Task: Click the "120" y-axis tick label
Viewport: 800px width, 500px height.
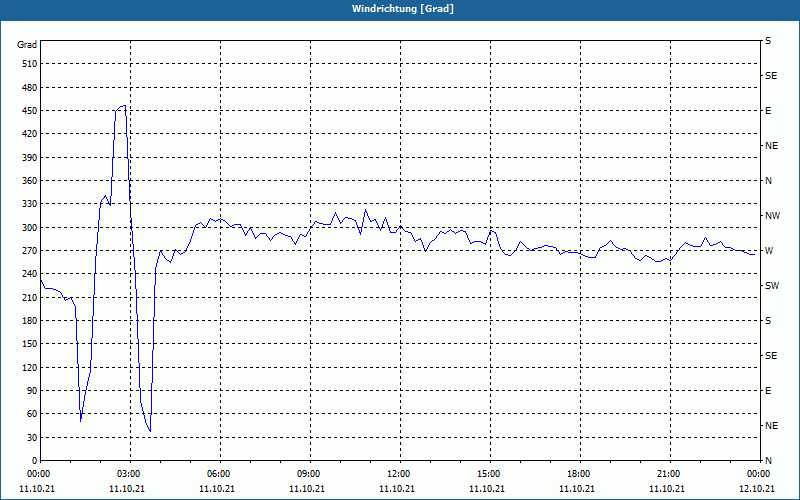Action: 30,367
